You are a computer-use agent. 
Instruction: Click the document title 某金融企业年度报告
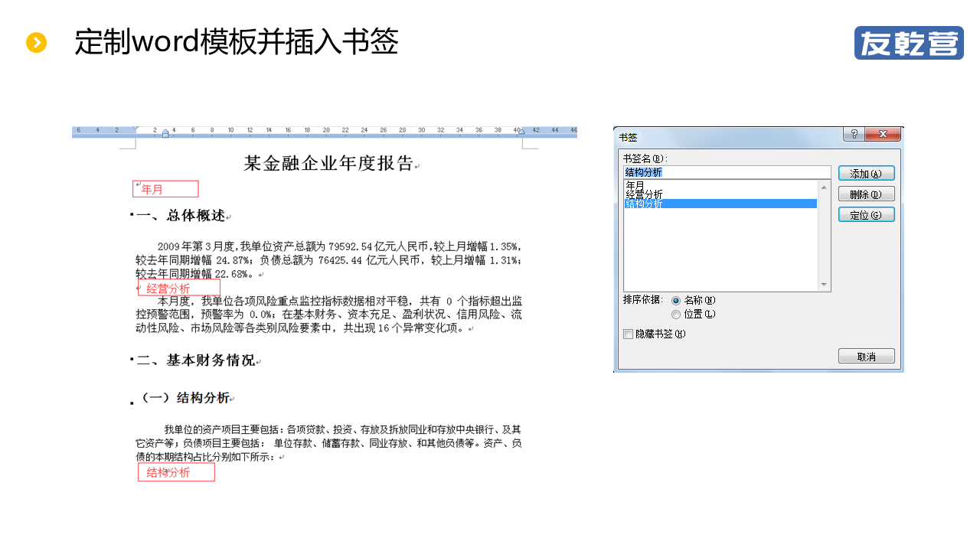pos(328,164)
